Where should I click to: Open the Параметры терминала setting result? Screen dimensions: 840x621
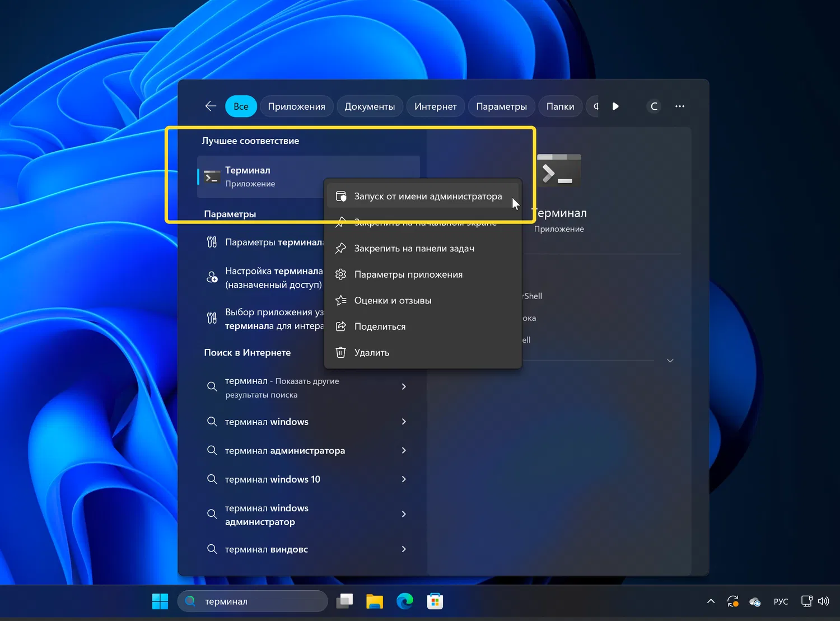tap(262, 242)
